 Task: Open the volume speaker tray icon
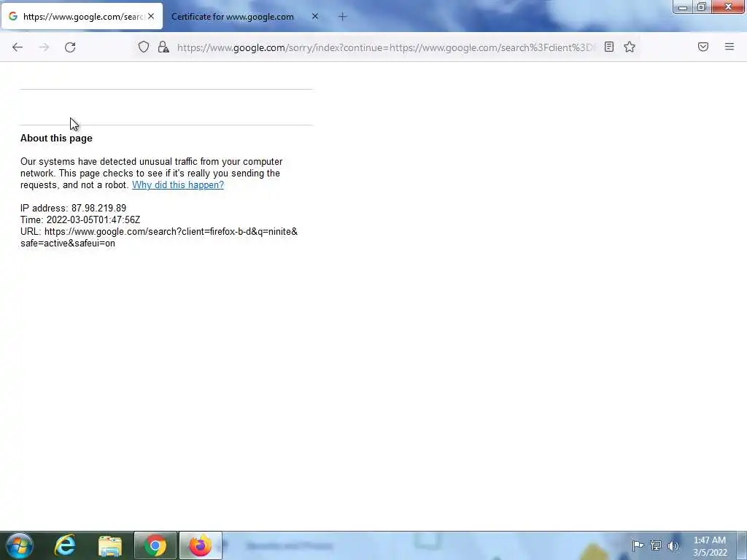[x=673, y=545]
